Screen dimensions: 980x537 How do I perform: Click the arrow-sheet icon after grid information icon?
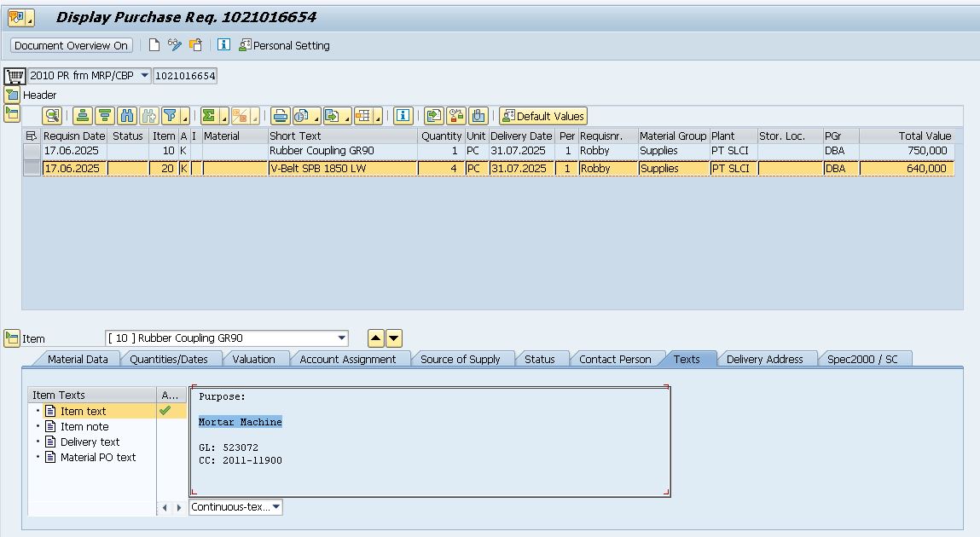pyautogui.click(x=434, y=116)
